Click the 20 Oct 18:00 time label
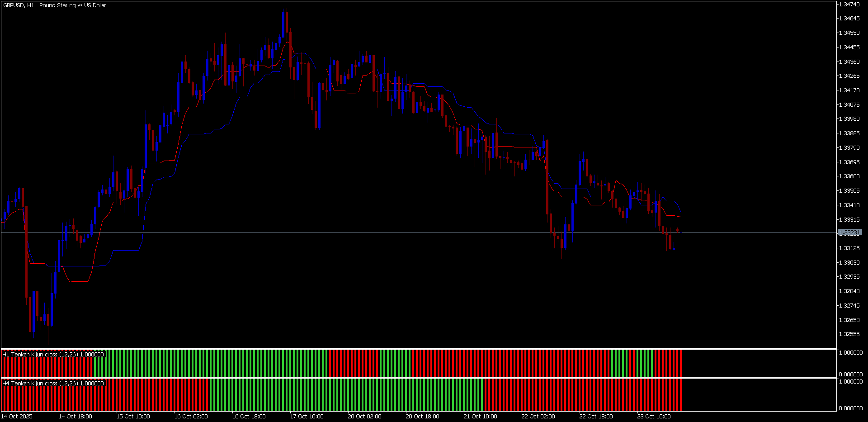Image resolution: width=868 pixels, height=422 pixels. pyautogui.click(x=423, y=417)
